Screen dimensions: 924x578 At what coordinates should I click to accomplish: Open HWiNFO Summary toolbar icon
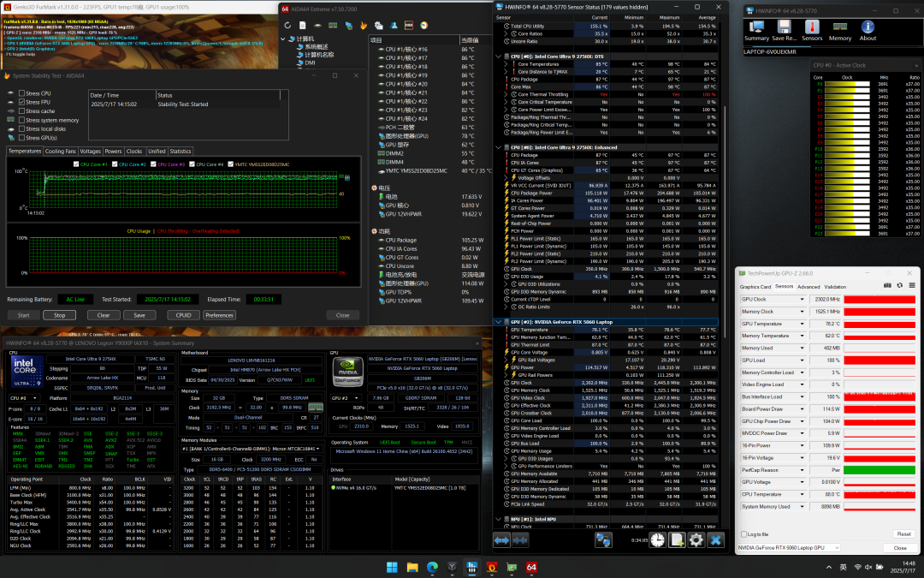pyautogui.click(x=756, y=31)
